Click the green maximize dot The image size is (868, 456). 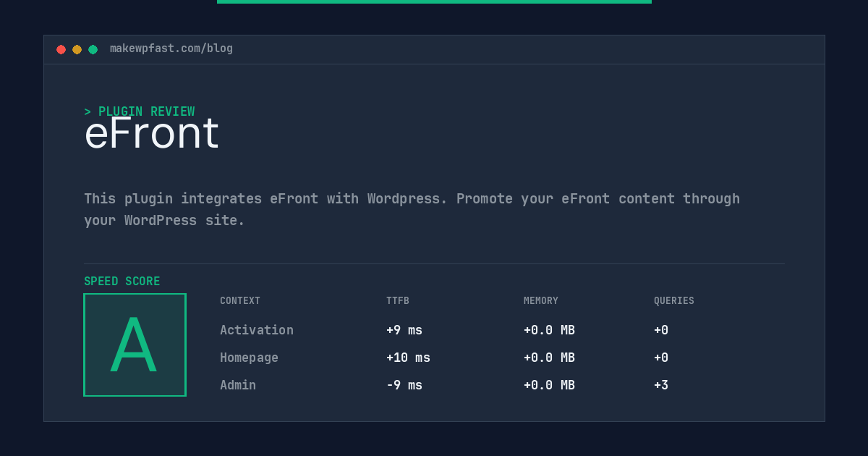(93, 49)
